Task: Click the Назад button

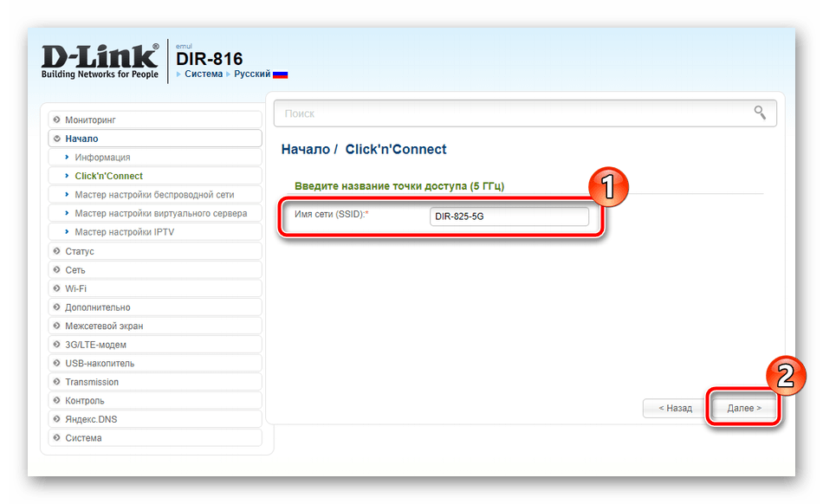Action: pos(675,408)
